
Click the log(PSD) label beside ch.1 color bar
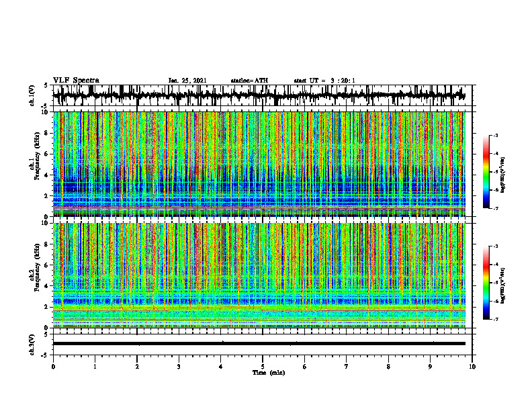point(503,175)
